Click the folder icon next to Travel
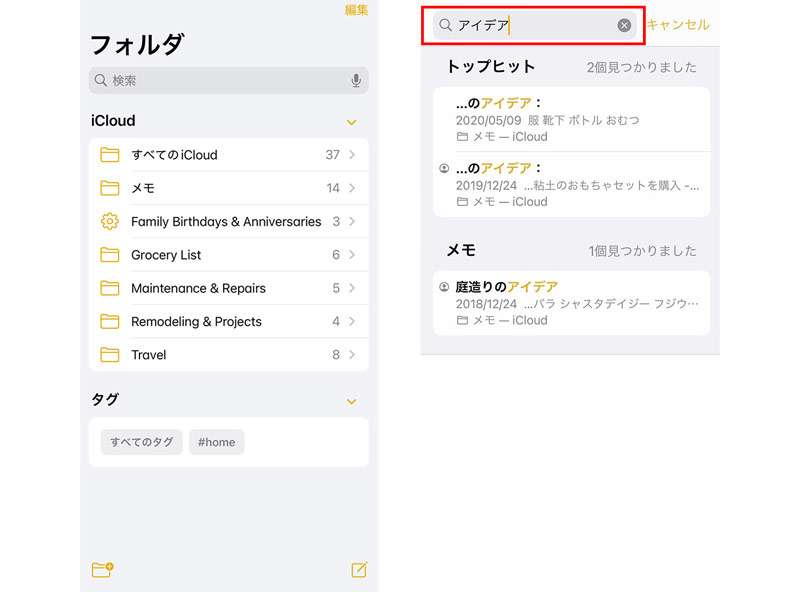This screenshot has width=800, height=592. point(110,355)
